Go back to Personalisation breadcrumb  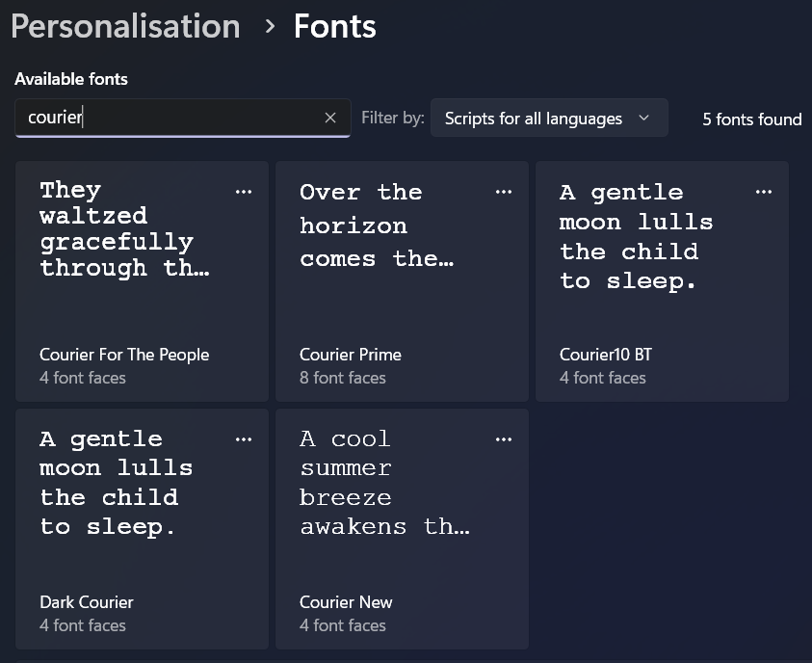point(125,27)
